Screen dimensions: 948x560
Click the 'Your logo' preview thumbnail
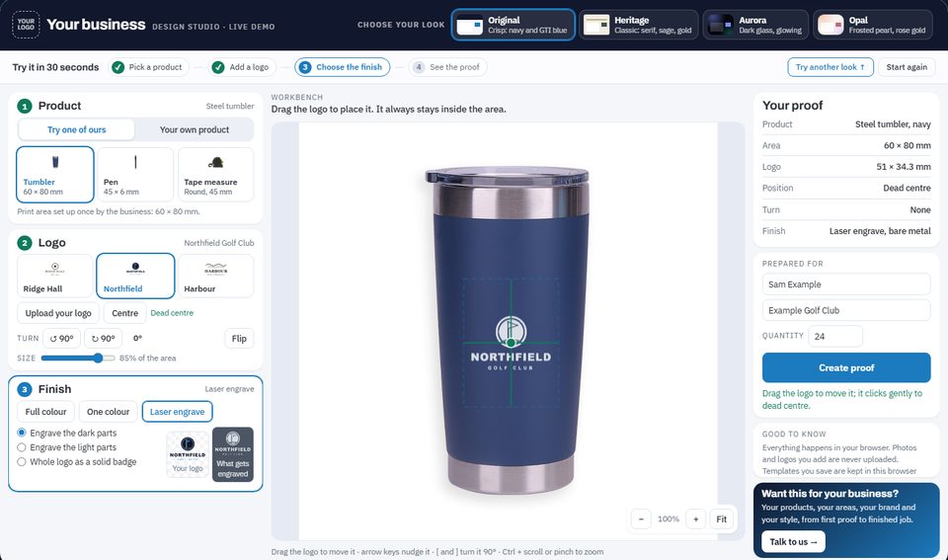tap(188, 454)
